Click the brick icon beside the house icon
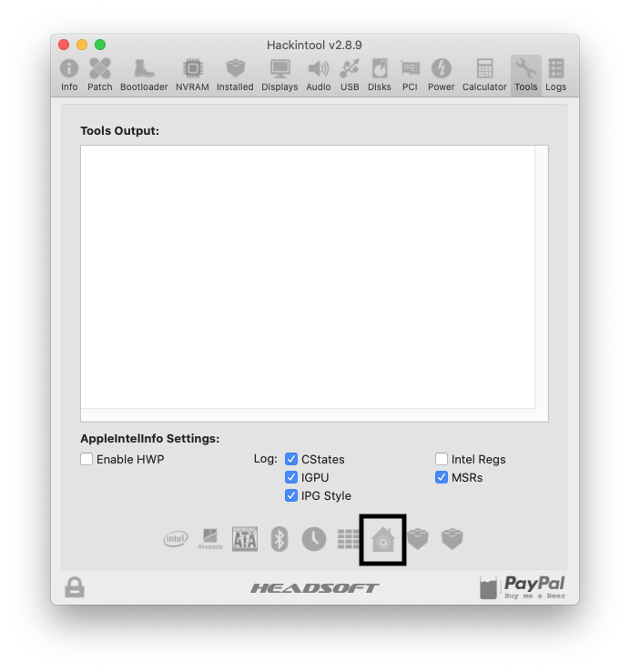This screenshot has height=672, width=630. [418, 539]
